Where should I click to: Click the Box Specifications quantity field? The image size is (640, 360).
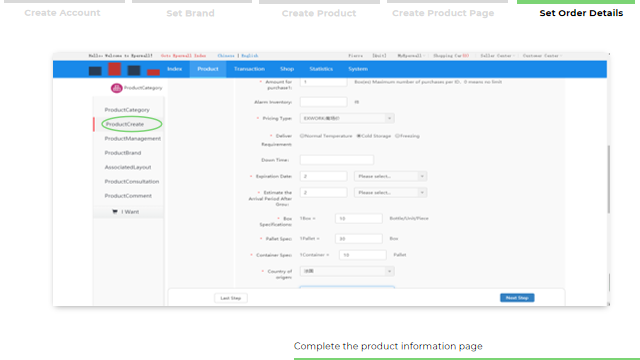pos(359,218)
